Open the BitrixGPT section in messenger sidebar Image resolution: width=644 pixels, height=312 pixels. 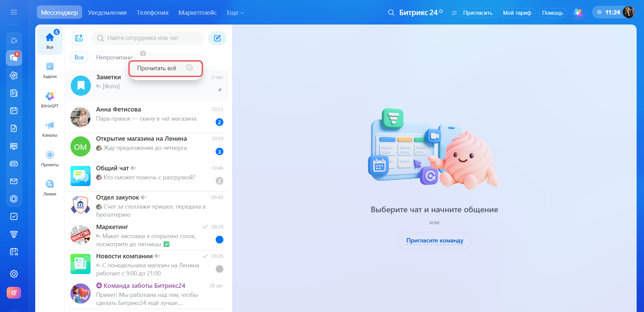click(50, 100)
